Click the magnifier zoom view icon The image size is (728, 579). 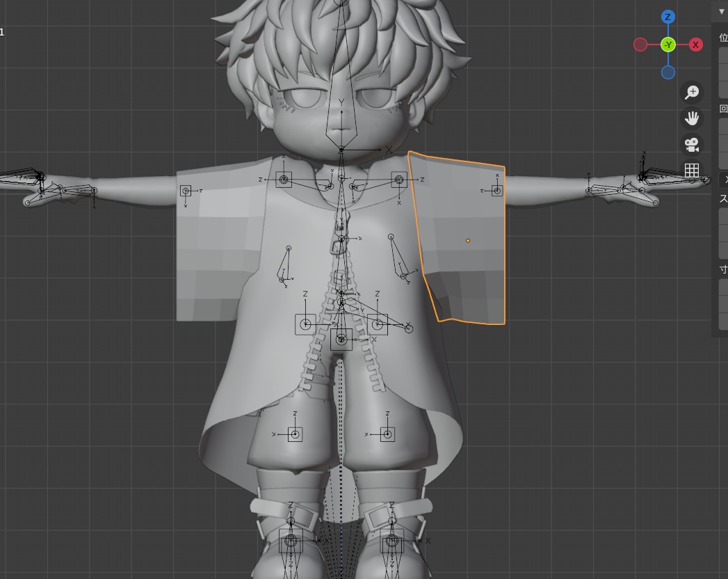point(692,92)
